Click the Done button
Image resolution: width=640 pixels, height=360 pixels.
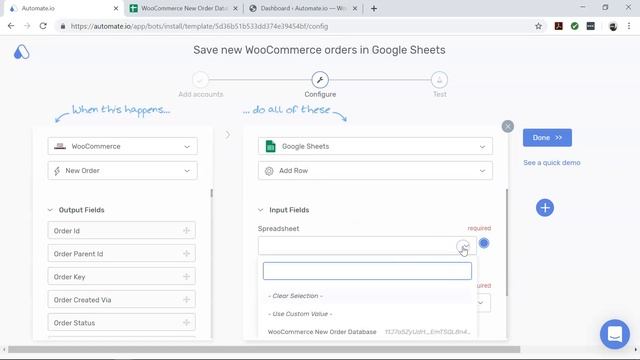tap(547, 138)
